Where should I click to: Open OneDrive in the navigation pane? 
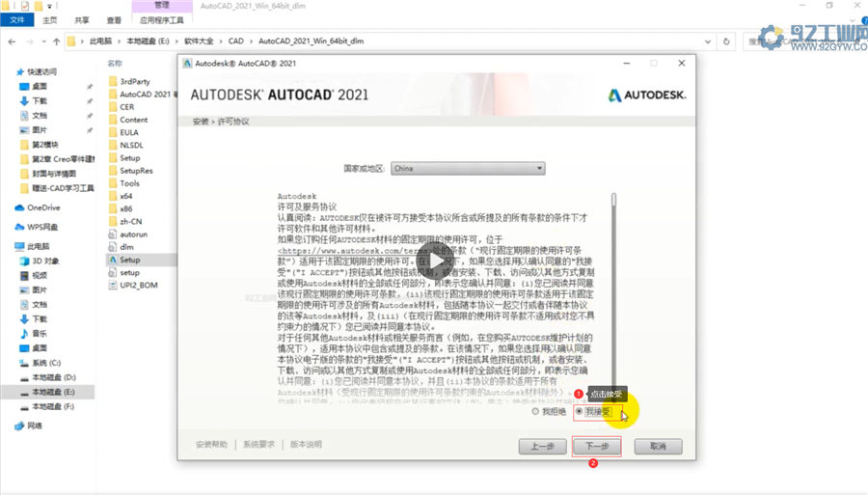(x=43, y=207)
